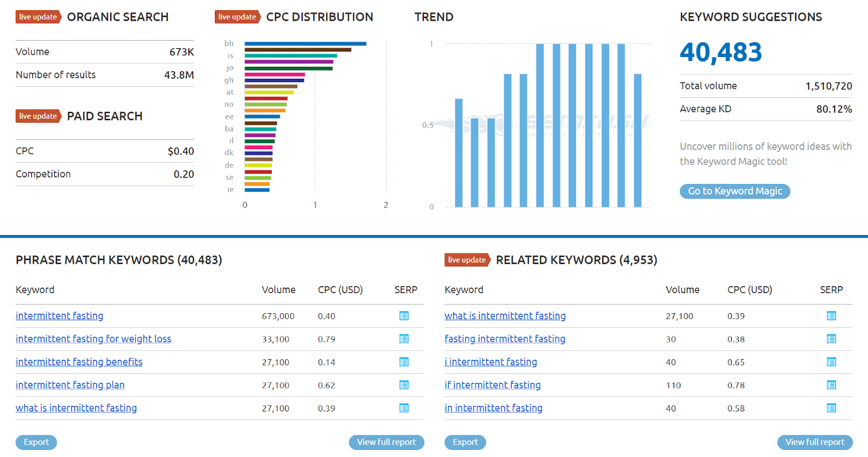The width and height of the screenshot is (868, 457).
Task: Click the 40,483 keyword suggestions number
Action: pos(720,53)
